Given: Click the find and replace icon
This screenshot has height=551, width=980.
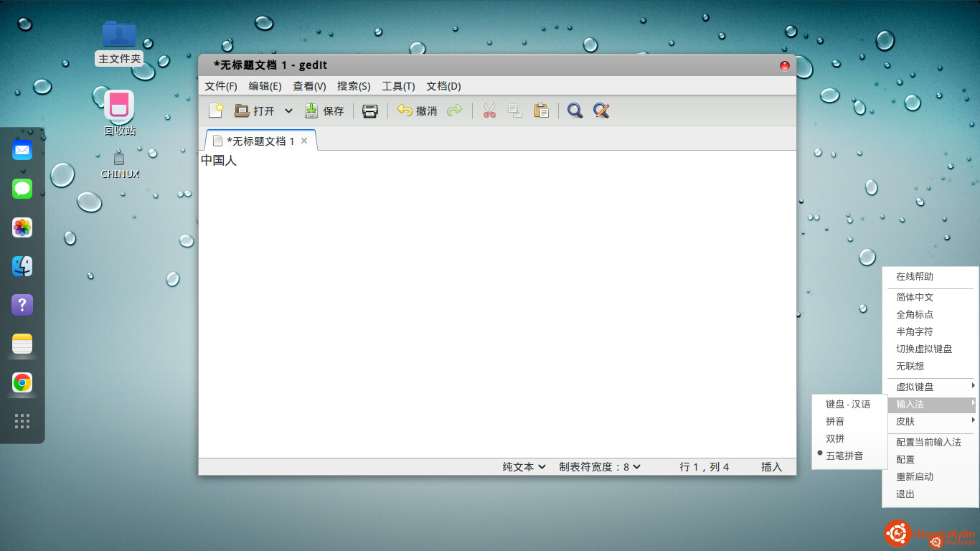Looking at the screenshot, I should click(601, 110).
